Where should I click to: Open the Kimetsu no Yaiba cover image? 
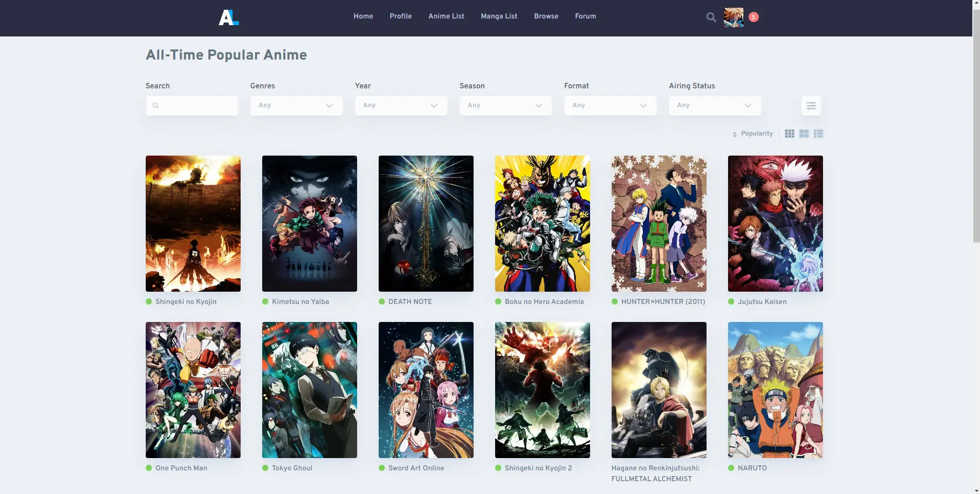tap(309, 223)
